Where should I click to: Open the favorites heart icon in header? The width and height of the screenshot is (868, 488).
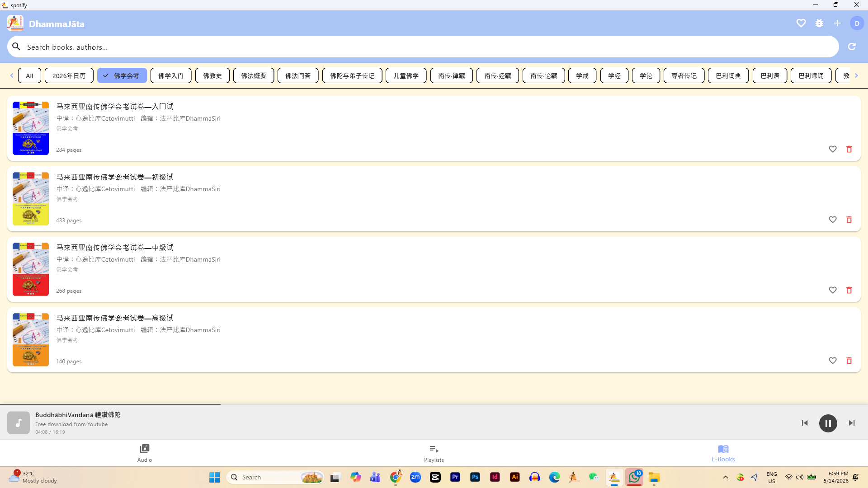[801, 23]
